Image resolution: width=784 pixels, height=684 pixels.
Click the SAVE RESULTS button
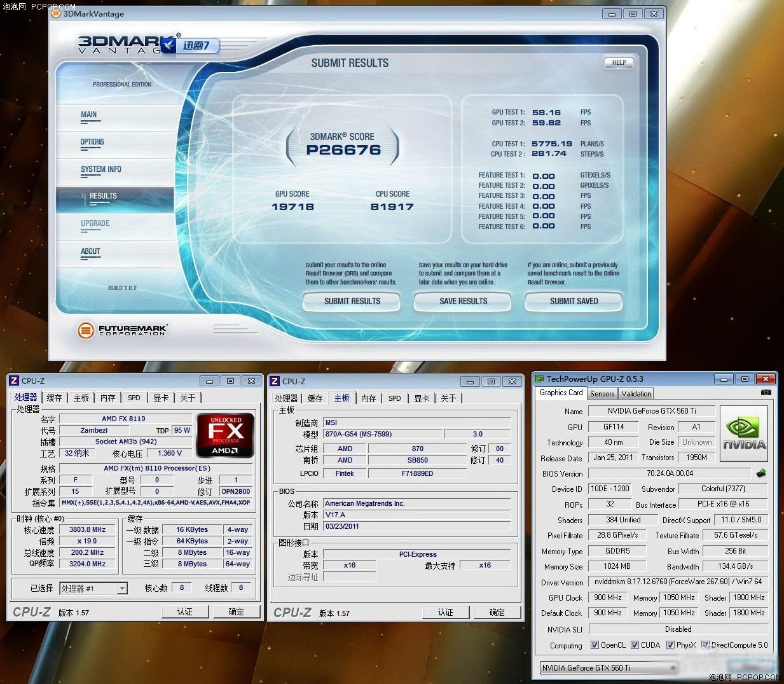[x=464, y=301]
